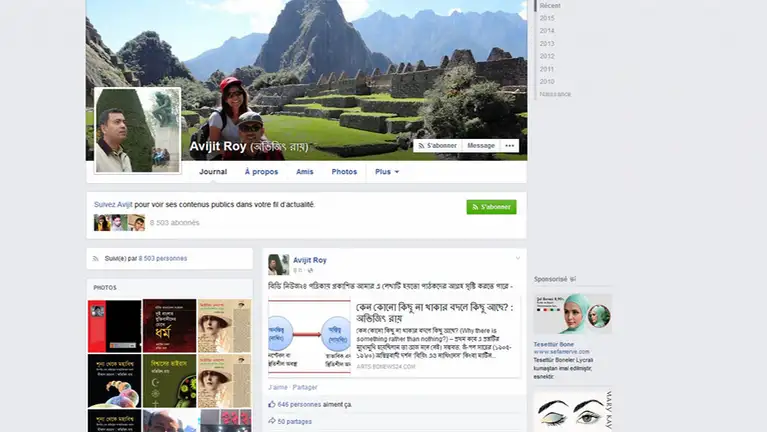Click the follower avatars under 'Suivez Avijit'
767x432 pixels.
[119, 223]
